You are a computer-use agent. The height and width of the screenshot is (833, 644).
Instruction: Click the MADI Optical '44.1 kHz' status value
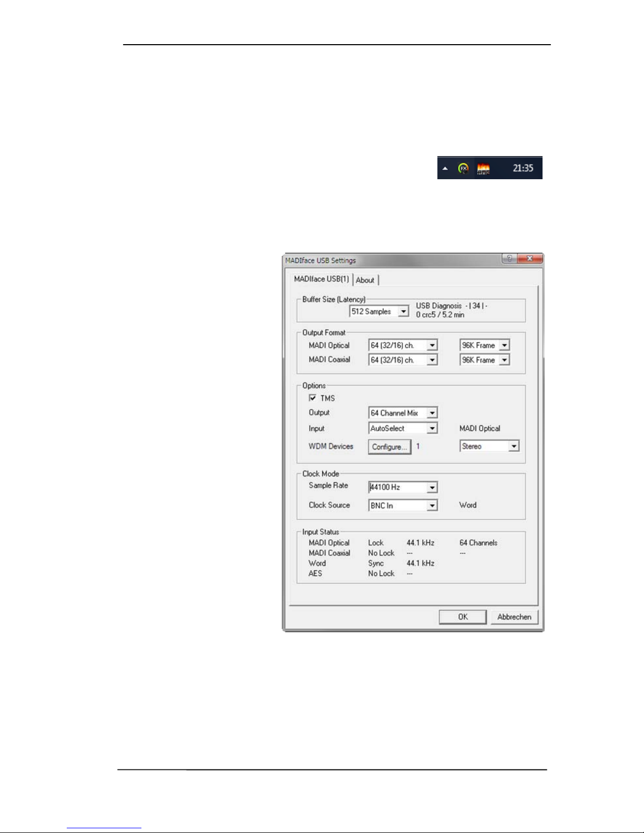[x=421, y=543]
